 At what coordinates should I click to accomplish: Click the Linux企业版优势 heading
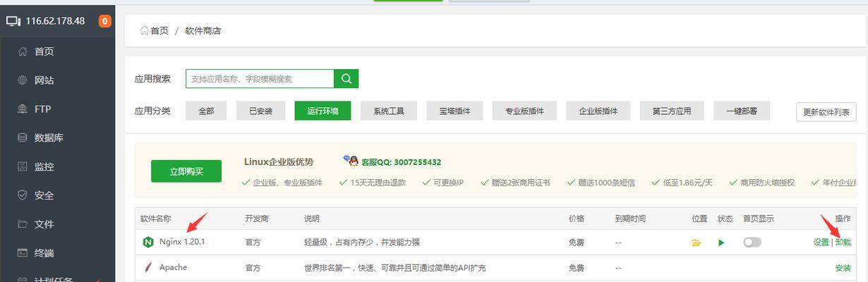click(x=279, y=162)
